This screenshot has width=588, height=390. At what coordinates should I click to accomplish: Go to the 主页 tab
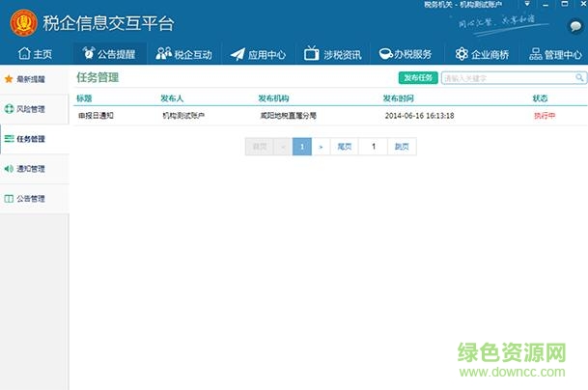click(x=35, y=54)
